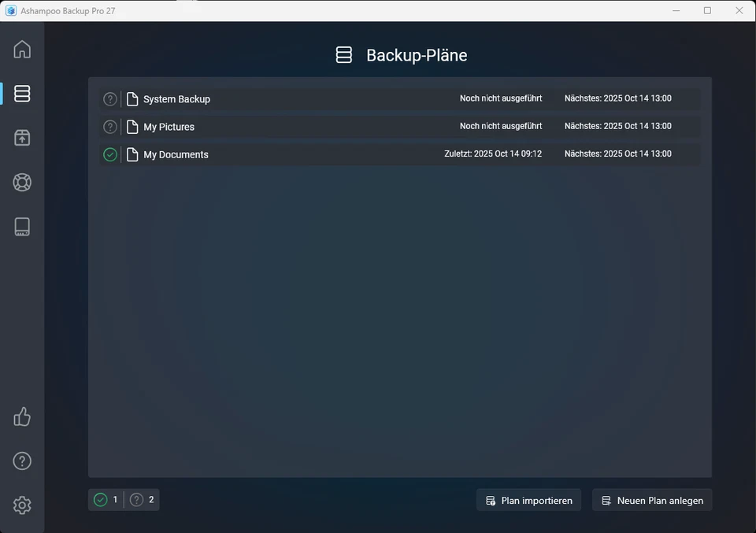The image size is (756, 533).
Task: Open the drives/devices sidebar icon
Action: click(21, 226)
